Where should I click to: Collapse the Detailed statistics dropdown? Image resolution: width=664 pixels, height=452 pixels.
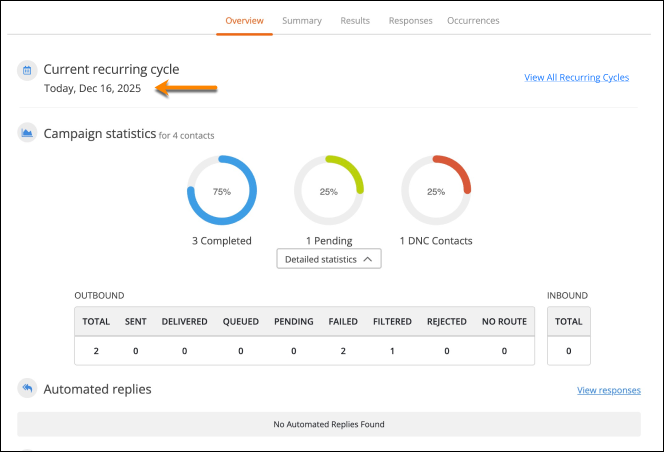(329, 259)
